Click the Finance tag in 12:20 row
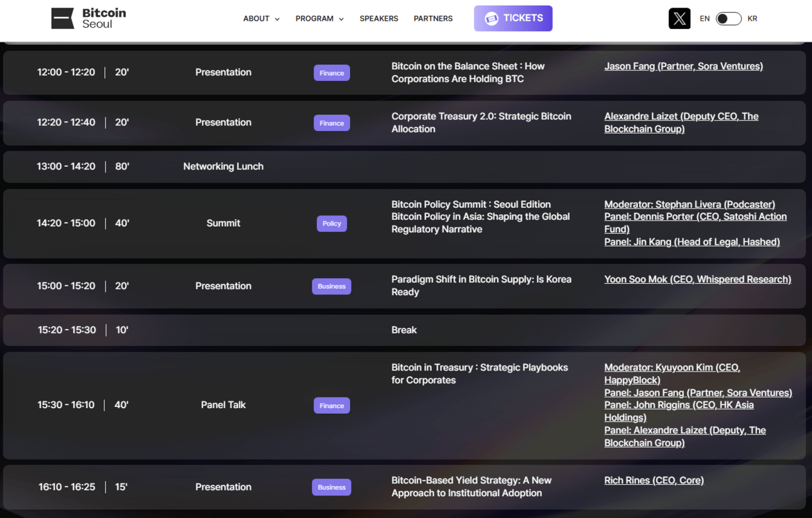The height and width of the screenshot is (518, 812). [332, 123]
